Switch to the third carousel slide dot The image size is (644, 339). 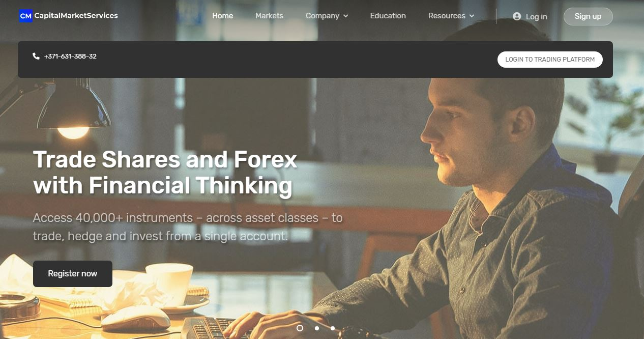[x=333, y=328]
